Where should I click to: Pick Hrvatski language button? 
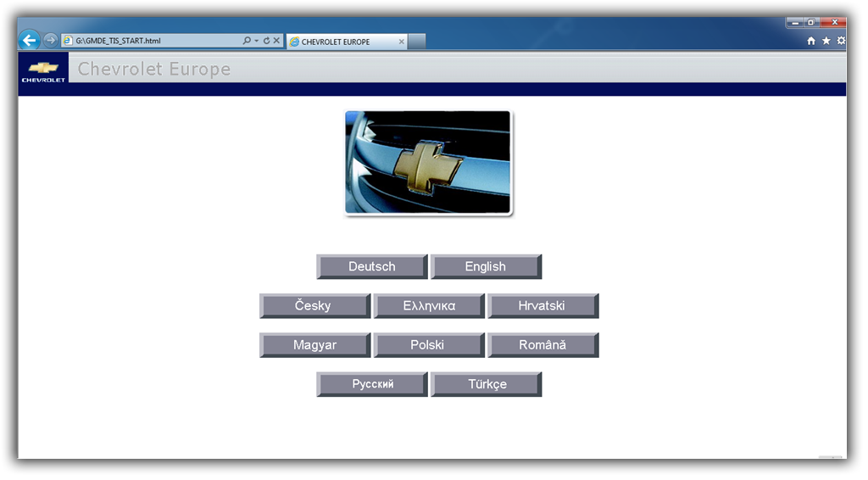coord(543,305)
